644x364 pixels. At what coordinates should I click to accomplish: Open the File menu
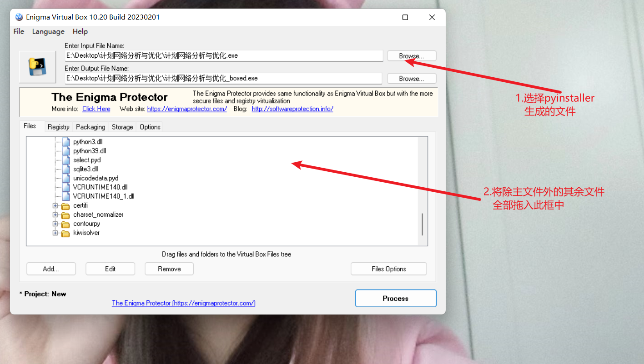tap(19, 31)
